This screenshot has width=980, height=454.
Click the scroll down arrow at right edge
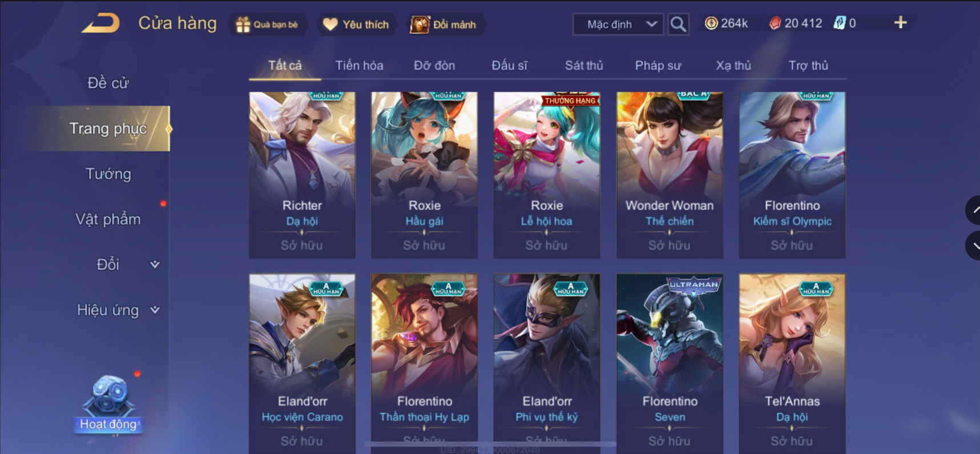(x=973, y=246)
